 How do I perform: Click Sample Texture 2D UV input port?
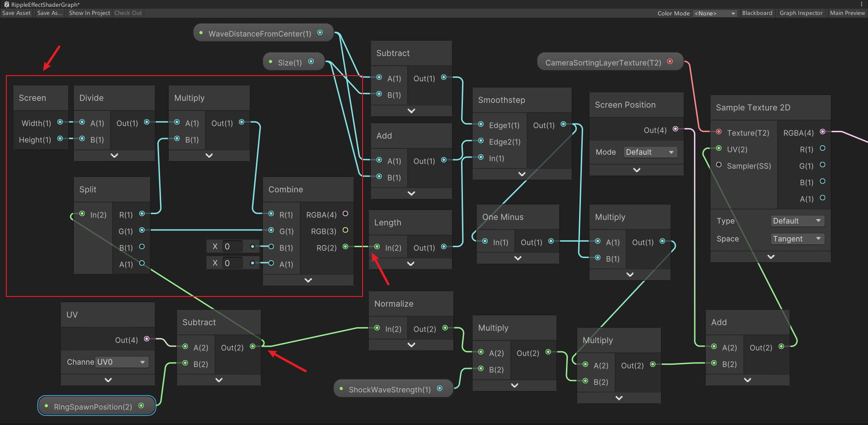[719, 148]
